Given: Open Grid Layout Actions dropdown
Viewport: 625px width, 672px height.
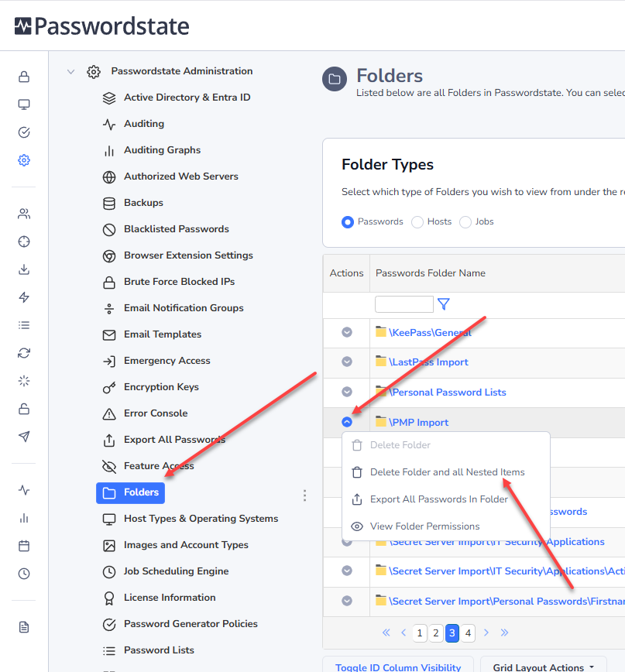Looking at the screenshot, I should [x=544, y=667].
